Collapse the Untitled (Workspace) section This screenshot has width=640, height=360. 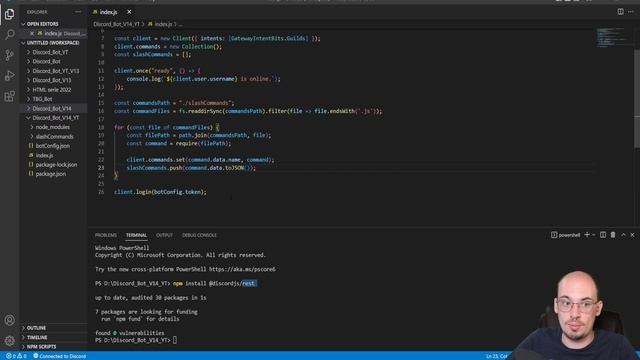coord(53,43)
